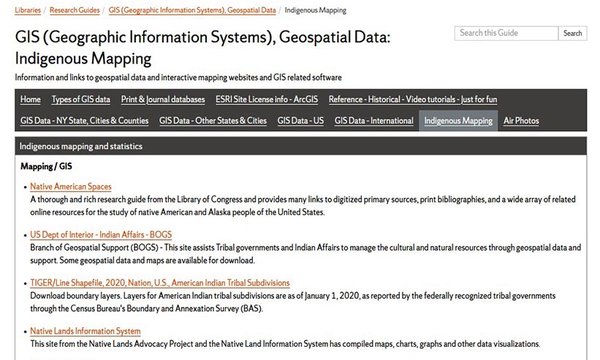
Task: Click the active Indigenous Mapping tab
Action: [x=458, y=121]
